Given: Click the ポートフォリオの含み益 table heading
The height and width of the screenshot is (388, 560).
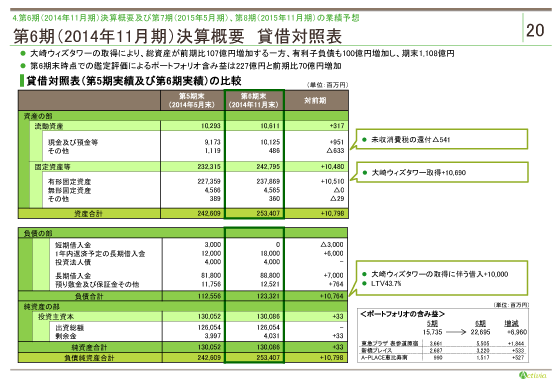Looking at the screenshot, I should pyautogui.click(x=402, y=314).
